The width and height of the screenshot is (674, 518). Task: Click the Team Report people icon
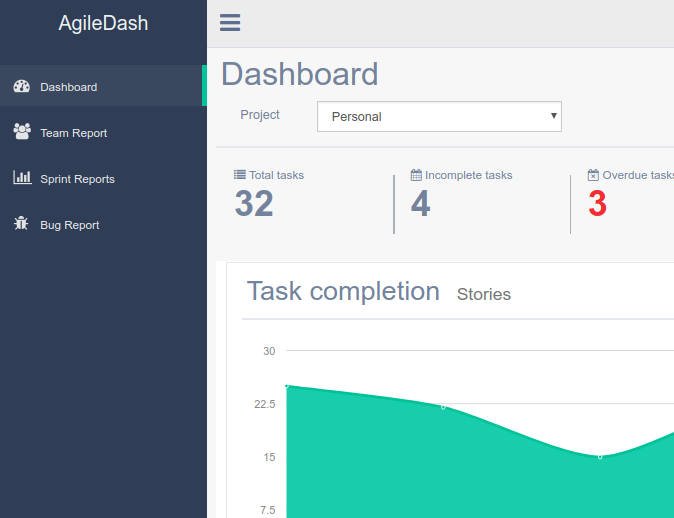(22, 132)
